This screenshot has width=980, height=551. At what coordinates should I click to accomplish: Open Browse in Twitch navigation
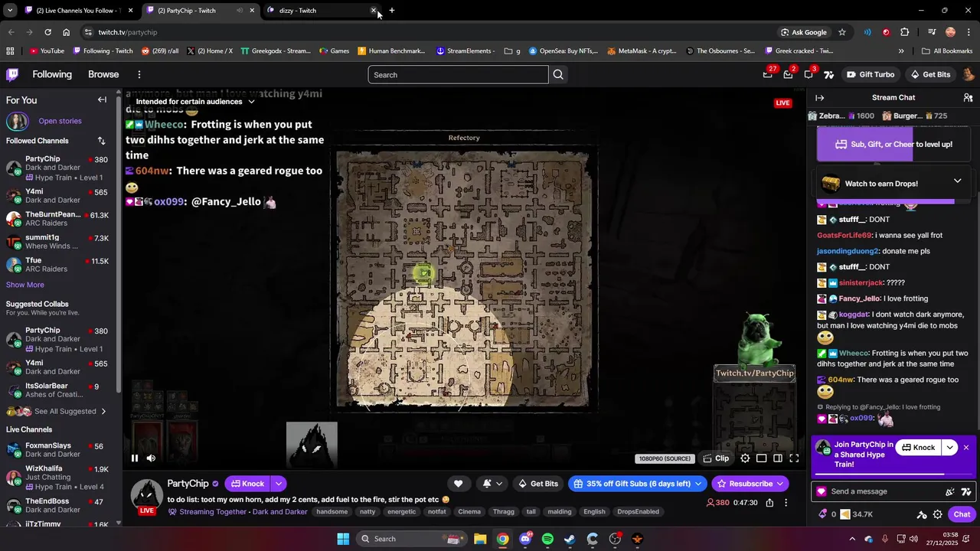[103, 74]
